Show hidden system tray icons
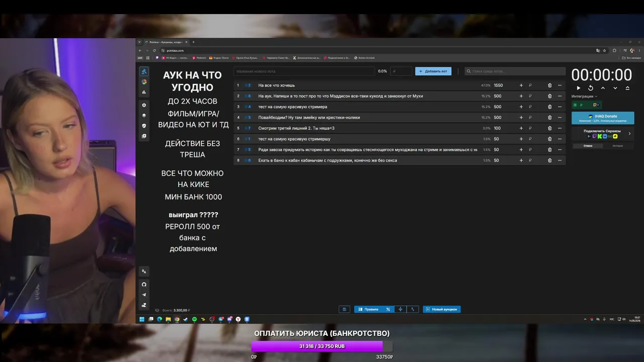The height and width of the screenshot is (362, 644). pyautogui.click(x=585, y=319)
